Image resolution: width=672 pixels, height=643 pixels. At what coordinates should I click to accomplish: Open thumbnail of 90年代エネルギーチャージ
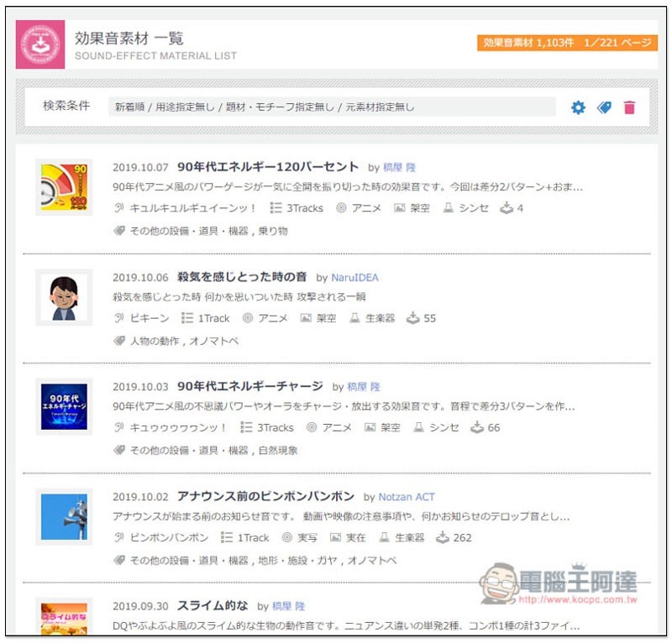pyautogui.click(x=64, y=407)
